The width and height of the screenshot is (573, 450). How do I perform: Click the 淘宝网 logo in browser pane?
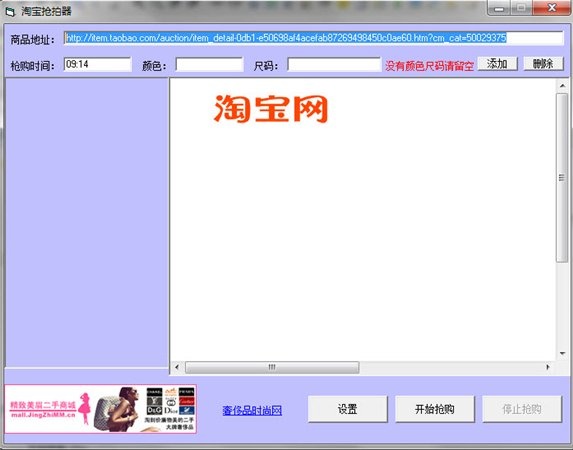coord(271,109)
